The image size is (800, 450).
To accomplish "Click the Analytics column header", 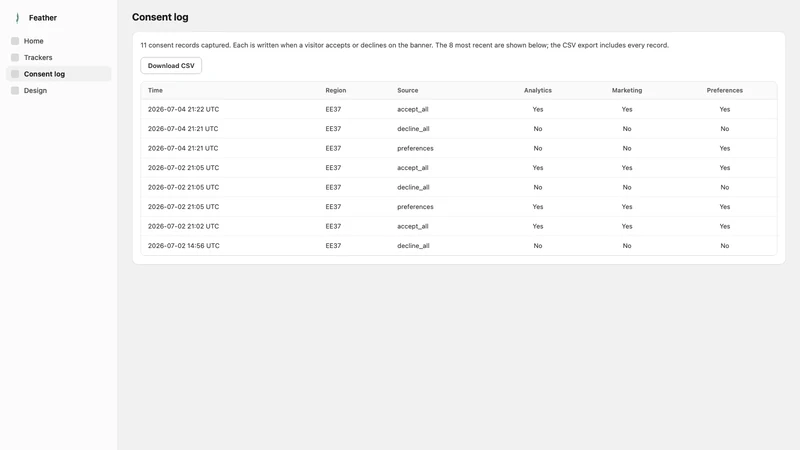I will (538, 90).
